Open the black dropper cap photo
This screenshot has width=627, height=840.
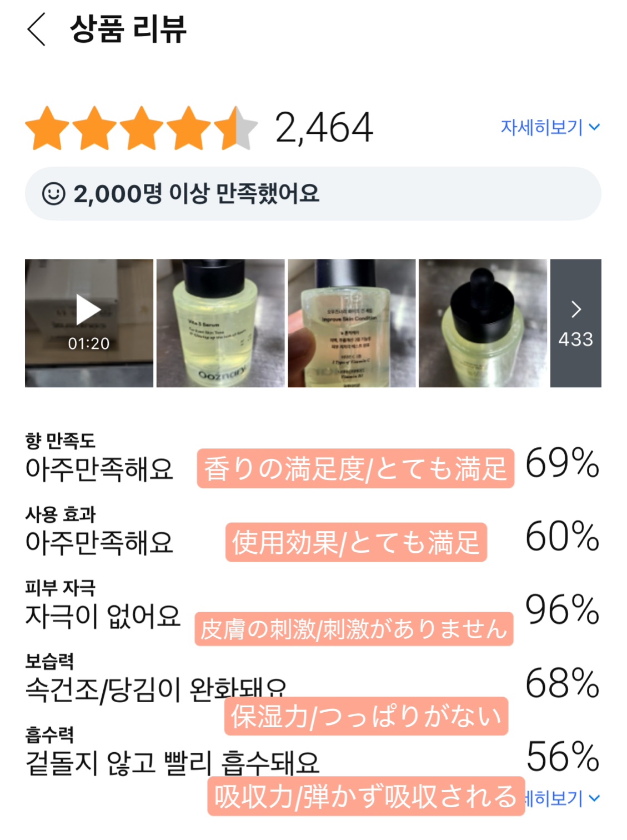(483, 323)
